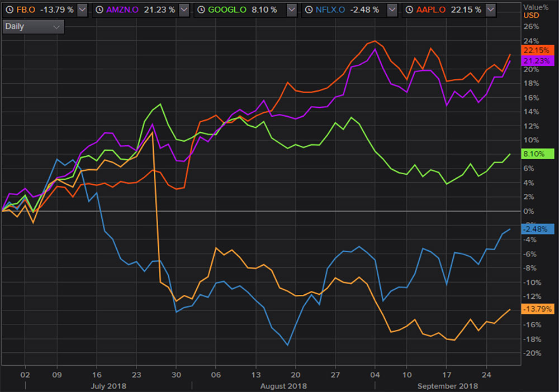The height and width of the screenshot is (392, 559).
Task: Click the blue -2.48% value tag
Action: click(537, 229)
